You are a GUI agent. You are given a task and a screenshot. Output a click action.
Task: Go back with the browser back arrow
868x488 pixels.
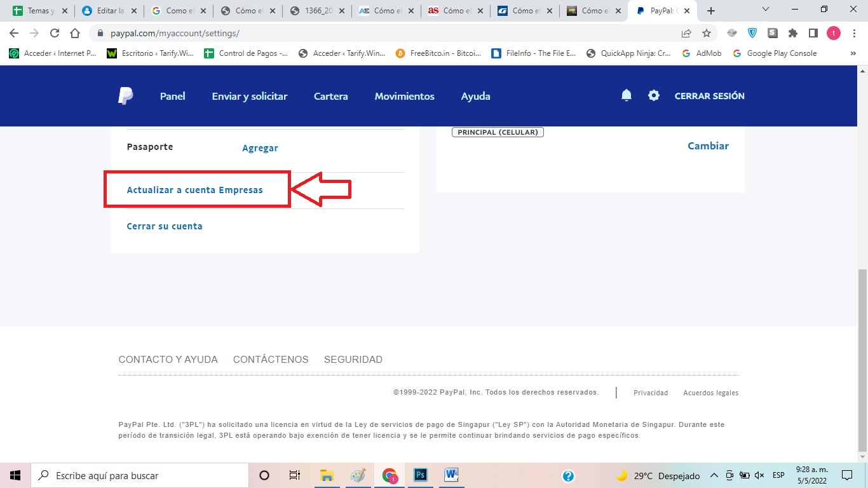[x=14, y=33]
